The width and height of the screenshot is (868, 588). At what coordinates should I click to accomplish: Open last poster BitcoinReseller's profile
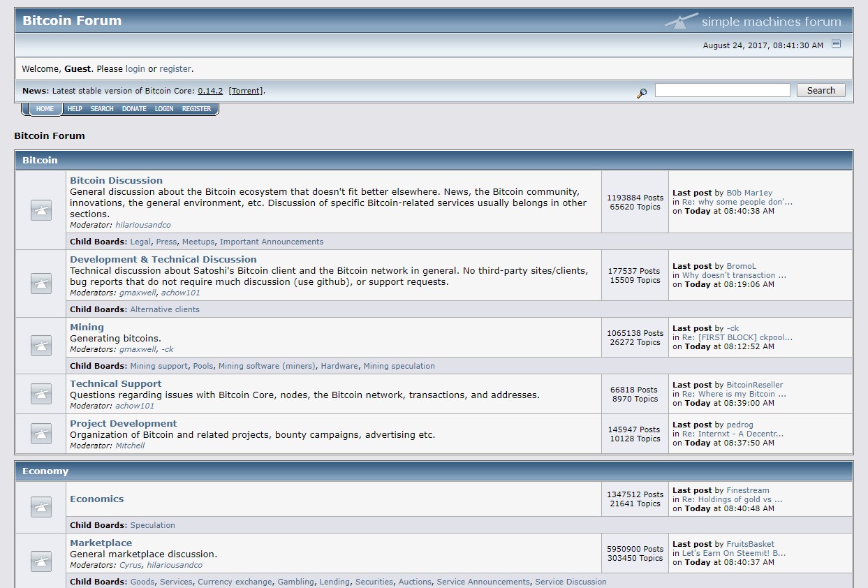click(755, 385)
